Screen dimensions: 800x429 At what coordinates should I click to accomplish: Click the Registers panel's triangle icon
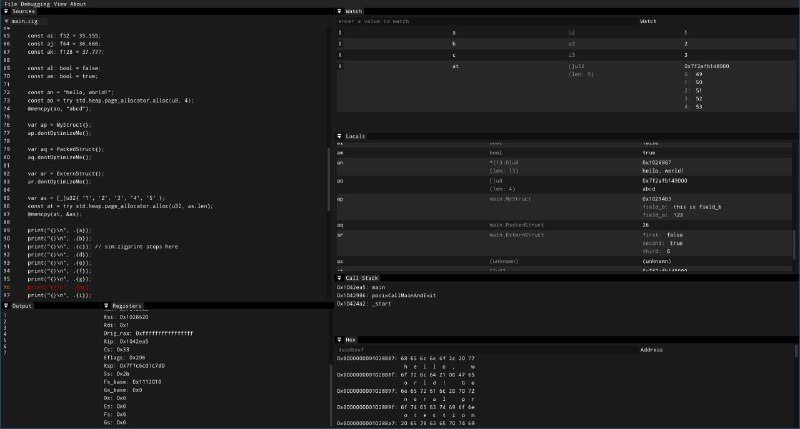(106, 305)
